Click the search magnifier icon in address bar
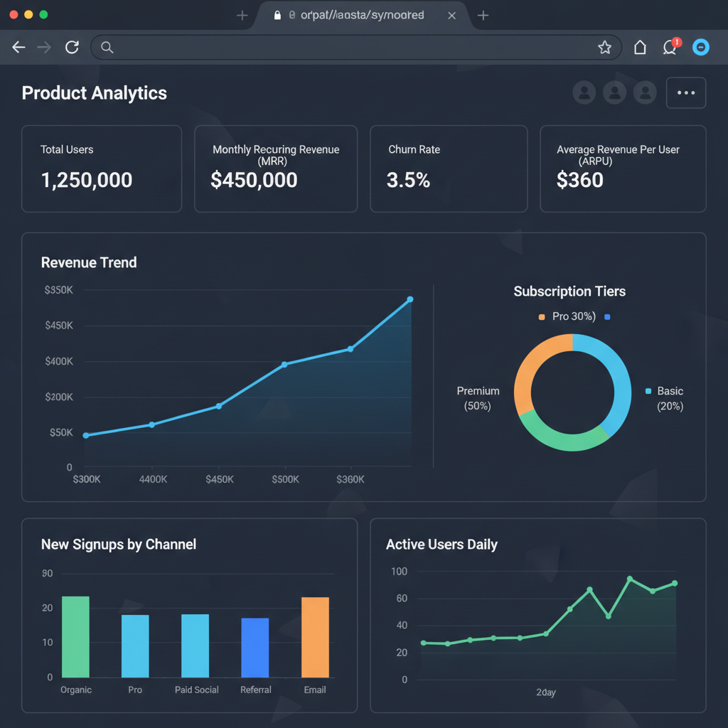 pos(107,48)
